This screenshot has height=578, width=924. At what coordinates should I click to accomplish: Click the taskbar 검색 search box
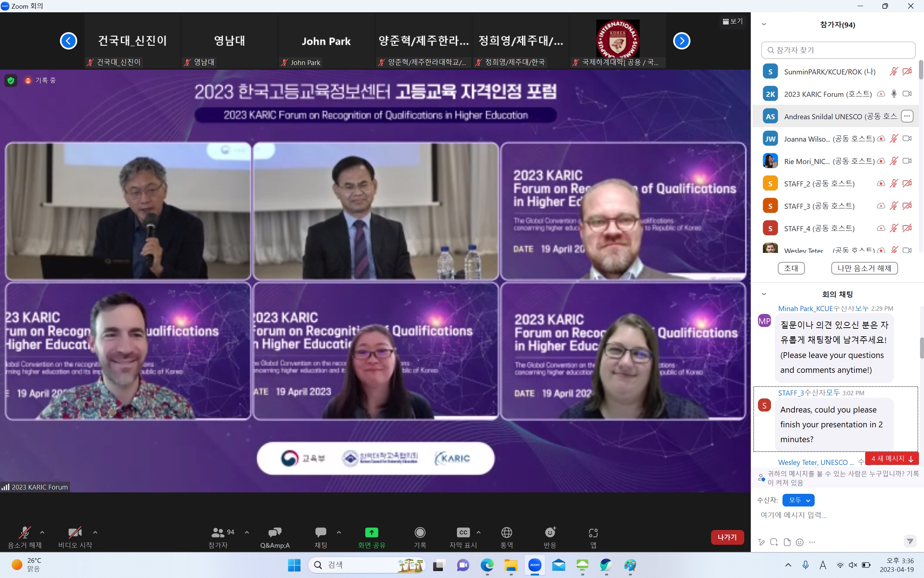click(x=367, y=565)
